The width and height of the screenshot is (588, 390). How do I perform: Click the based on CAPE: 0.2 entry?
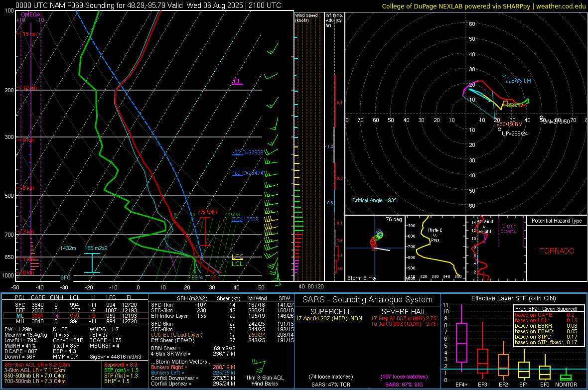[545, 315]
